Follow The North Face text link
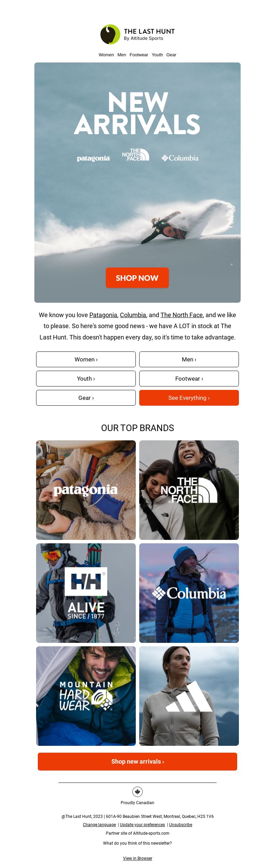 [181, 315]
